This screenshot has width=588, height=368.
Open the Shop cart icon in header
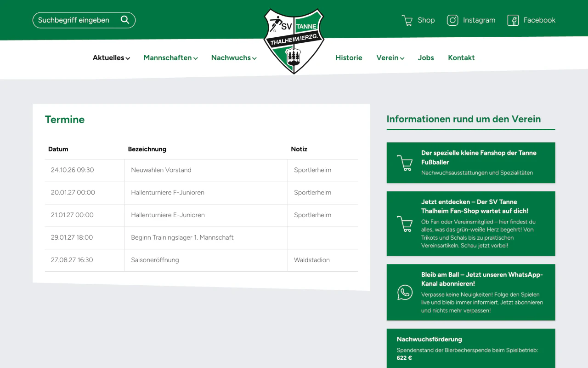point(407,20)
